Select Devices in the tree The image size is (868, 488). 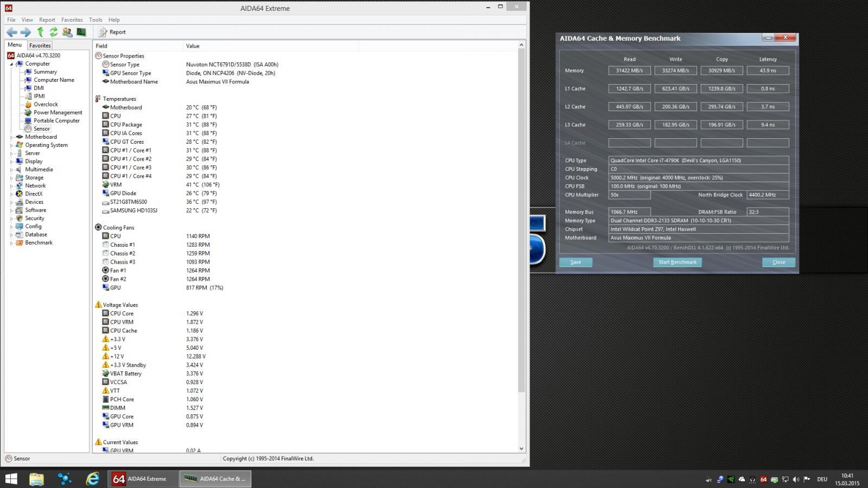34,202
